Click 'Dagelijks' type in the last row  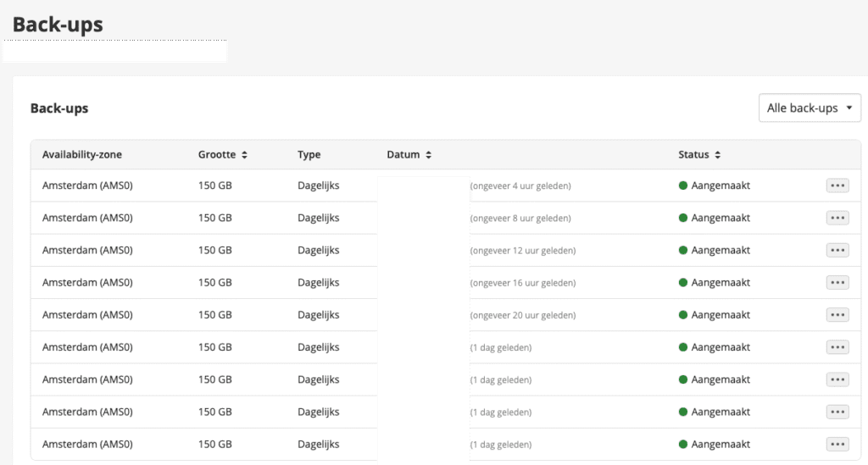[x=318, y=444]
